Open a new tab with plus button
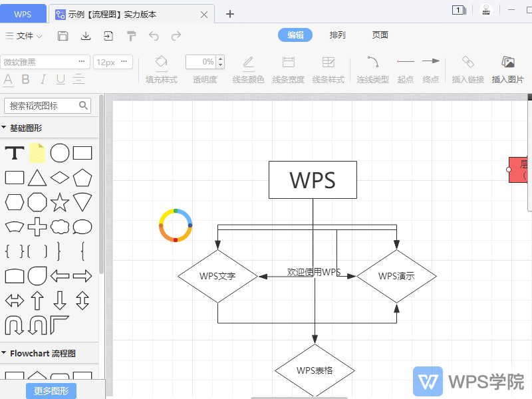Viewport: 532px width, 399px height. point(230,14)
